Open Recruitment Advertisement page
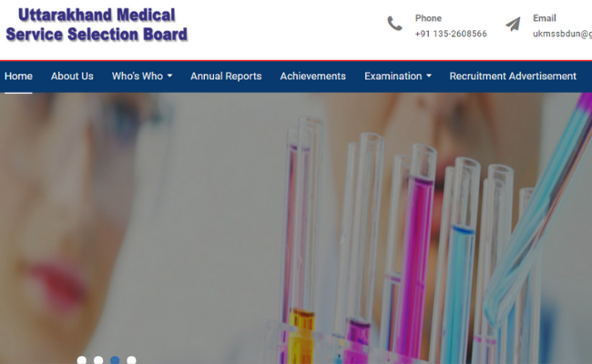Screen dimensions: 592x364 coord(513,76)
